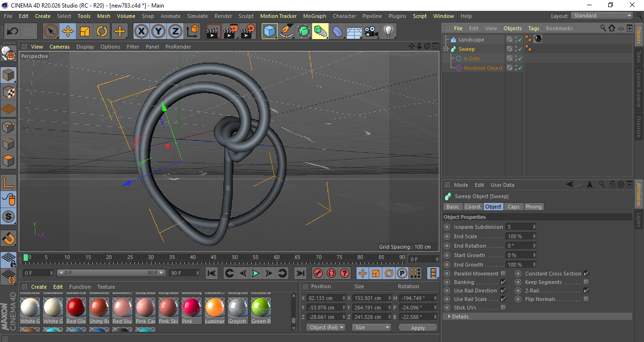
Task: Open the Character menu
Action: (x=345, y=16)
